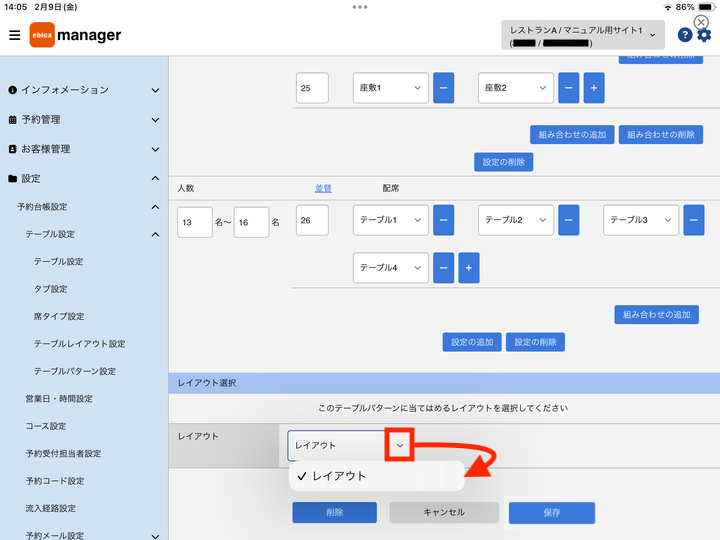Open 予約コード設定 in sidebar
This screenshot has height=540, width=720.
pos(55,481)
